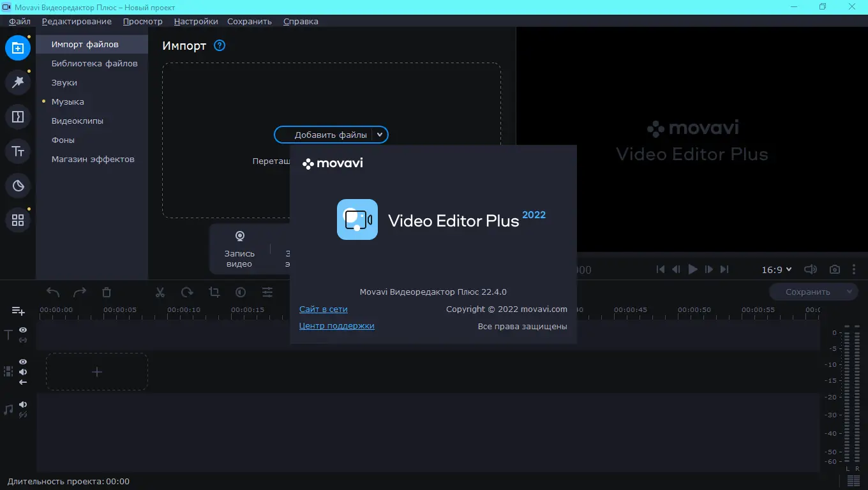Open the Clip properties sliders icon
Viewport: 868px width, 490px height.
pyautogui.click(x=267, y=292)
